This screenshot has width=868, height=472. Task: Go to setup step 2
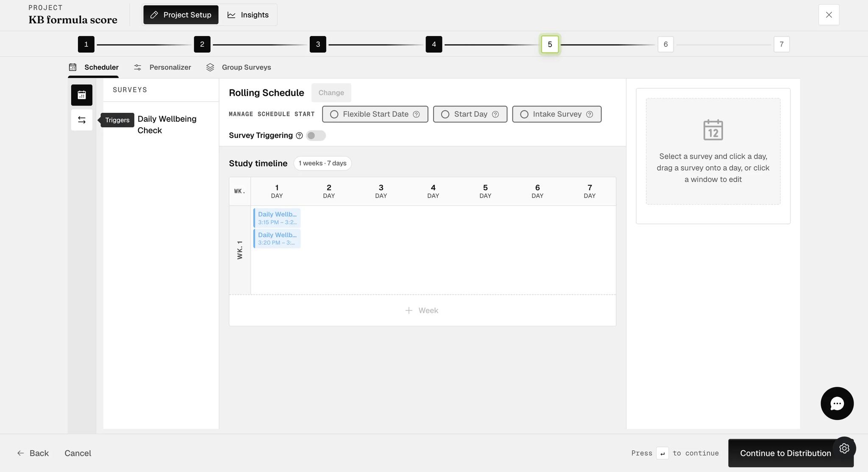pos(202,44)
